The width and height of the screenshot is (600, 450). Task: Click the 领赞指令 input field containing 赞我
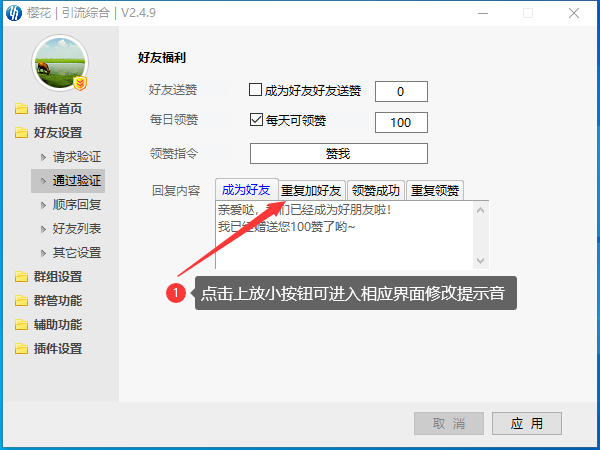point(339,153)
